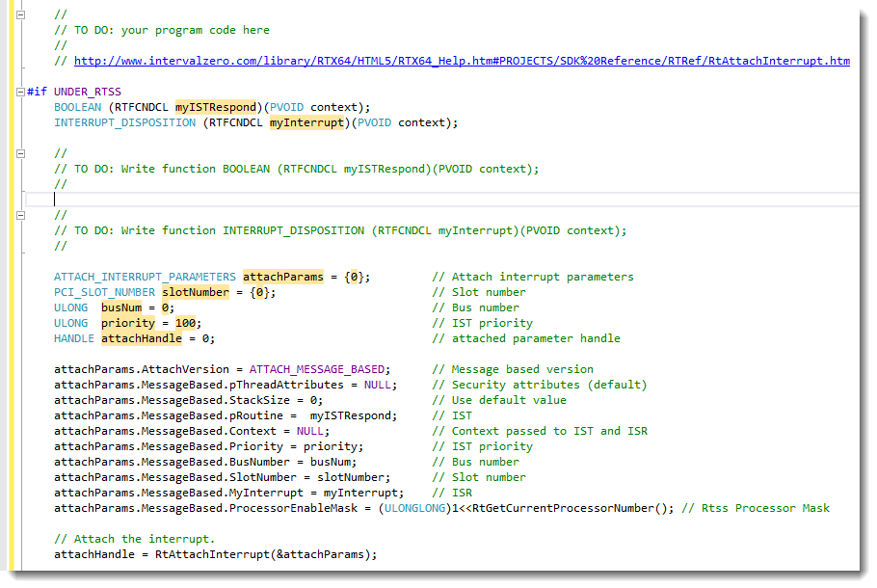Viewport: 877px width, 588px height.
Task: Select the UNDER_RTSS macro name
Action: (88, 92)
